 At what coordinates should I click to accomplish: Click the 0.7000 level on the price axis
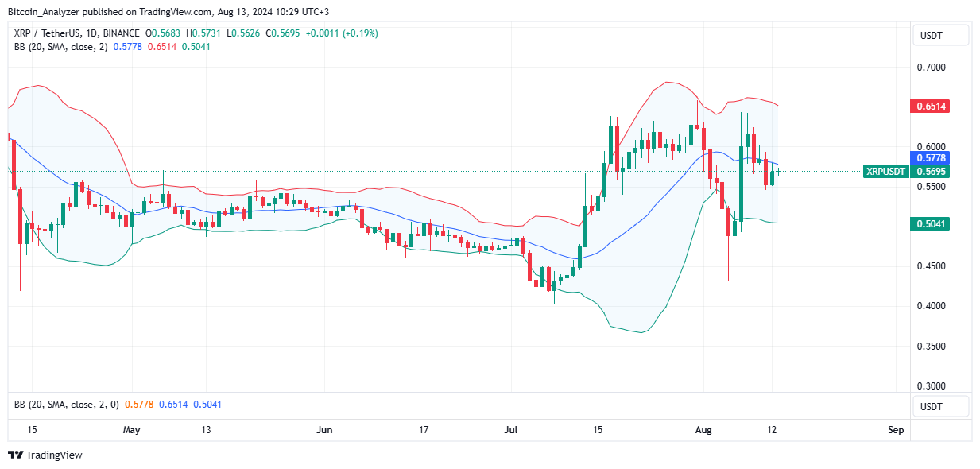(932, 68)
